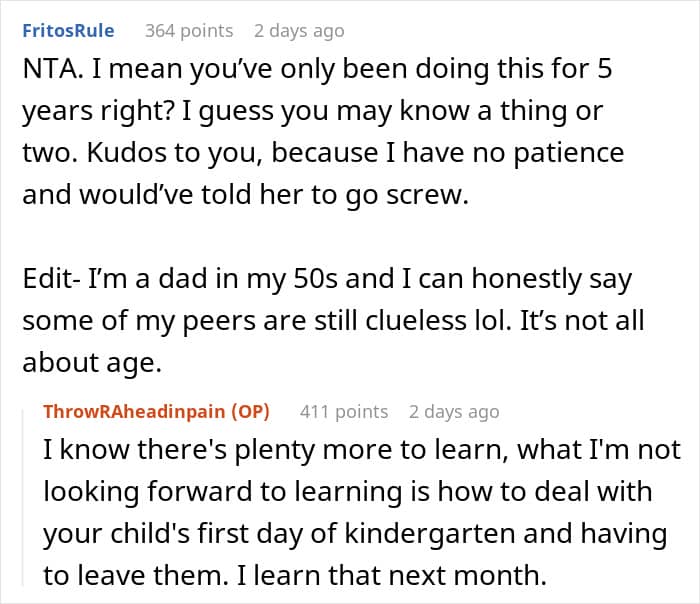Click the 364 points score
This screenshot has width=700, height=604.
coord(189,30)
